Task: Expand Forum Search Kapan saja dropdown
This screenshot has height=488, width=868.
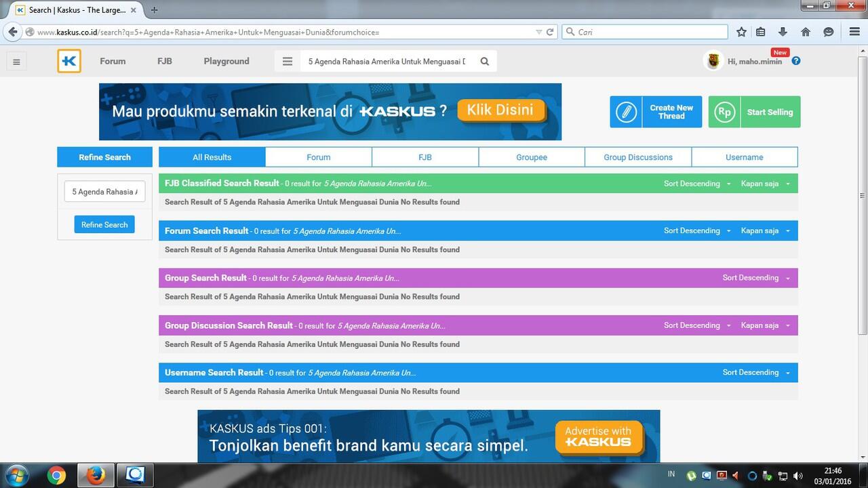Action: [766, 230]
